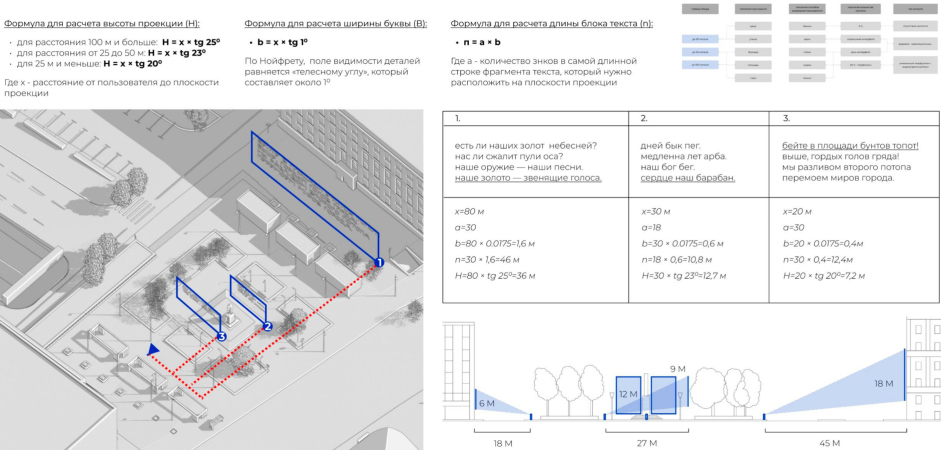Select the bold formula "b = x × tg 1º"

click(282, 43)
